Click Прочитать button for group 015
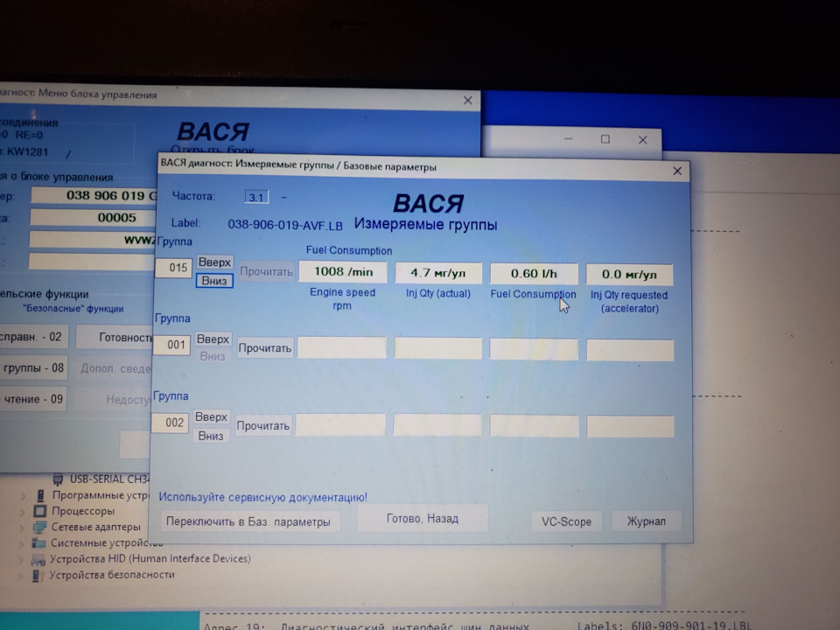Screen dimensions: 840x630 (x=266, y=271)
